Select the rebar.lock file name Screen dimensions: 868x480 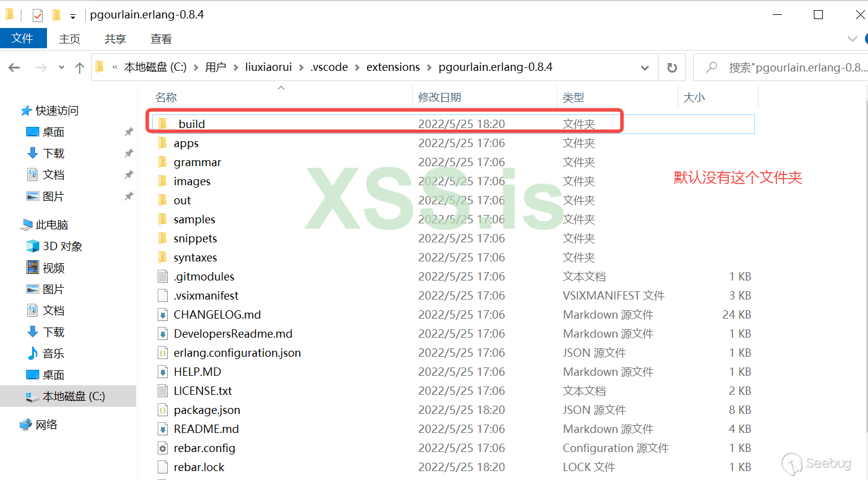pyautogui.click(x=199, y=467)
